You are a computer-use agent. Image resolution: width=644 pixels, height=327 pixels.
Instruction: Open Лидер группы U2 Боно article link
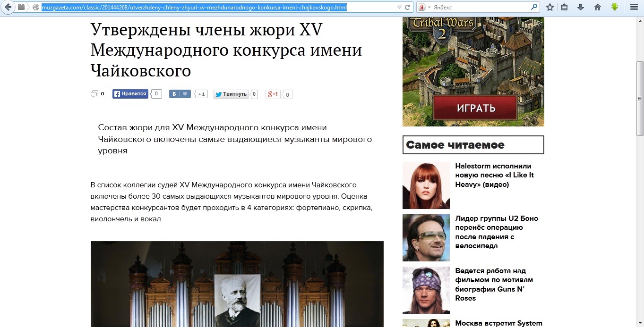coord(497,232)
